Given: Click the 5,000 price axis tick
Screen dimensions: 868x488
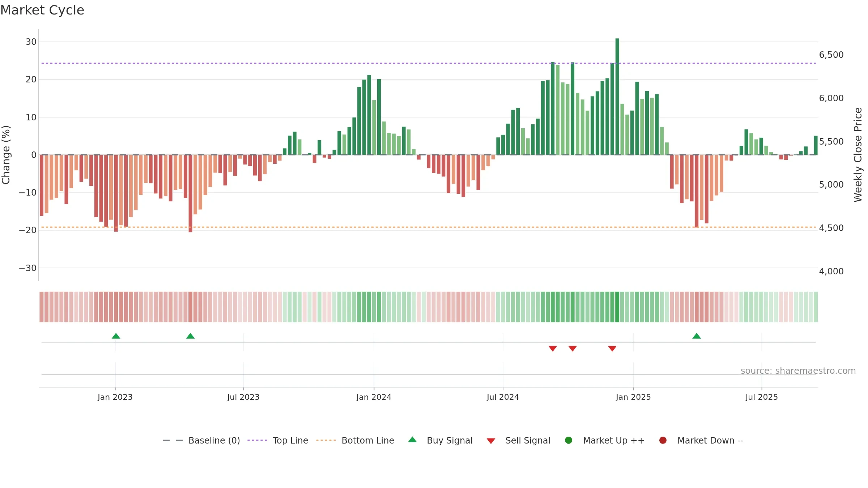Looking at the screenshot, I should [831, 185].
